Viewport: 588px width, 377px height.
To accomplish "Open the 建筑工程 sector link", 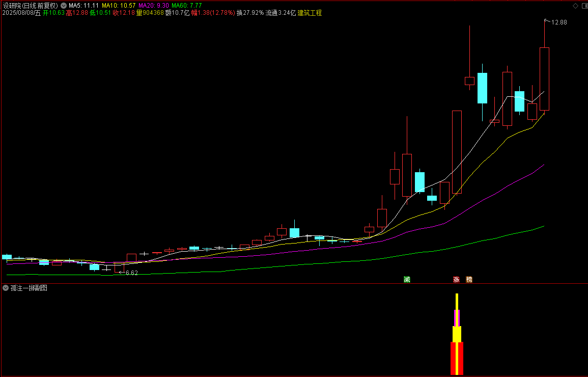I will (310, 13).
